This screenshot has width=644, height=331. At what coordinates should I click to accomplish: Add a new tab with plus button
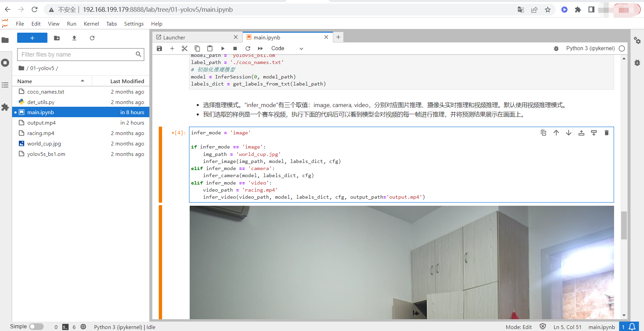(x=338, y=37)
